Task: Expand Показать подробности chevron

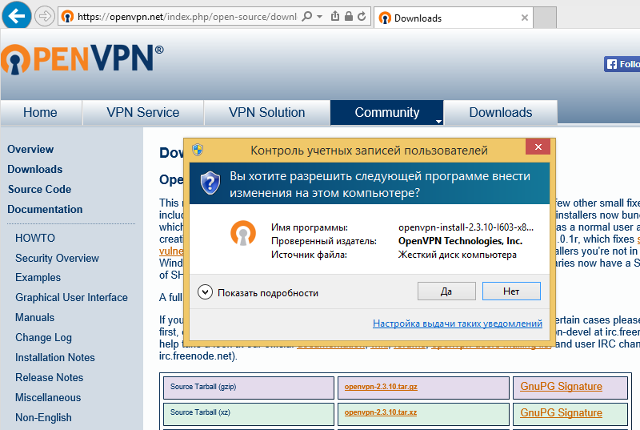Action: [x=205, y=292]
